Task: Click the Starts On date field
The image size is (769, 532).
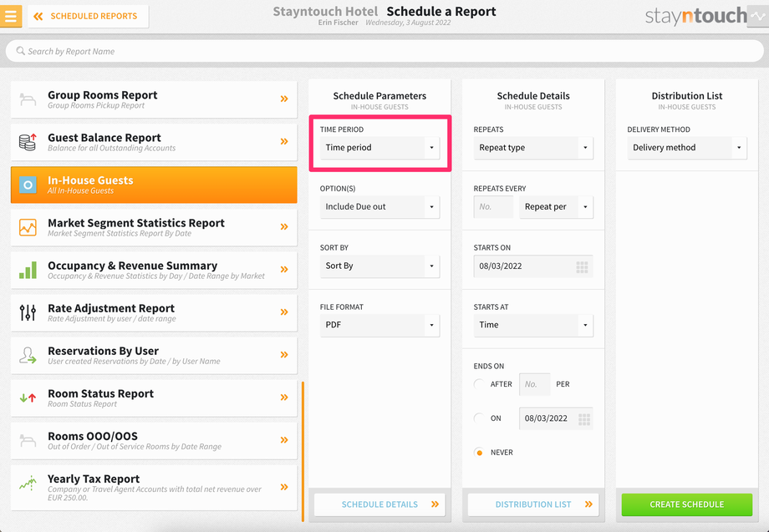Action: pyautogui.click(x=533, y=266)
